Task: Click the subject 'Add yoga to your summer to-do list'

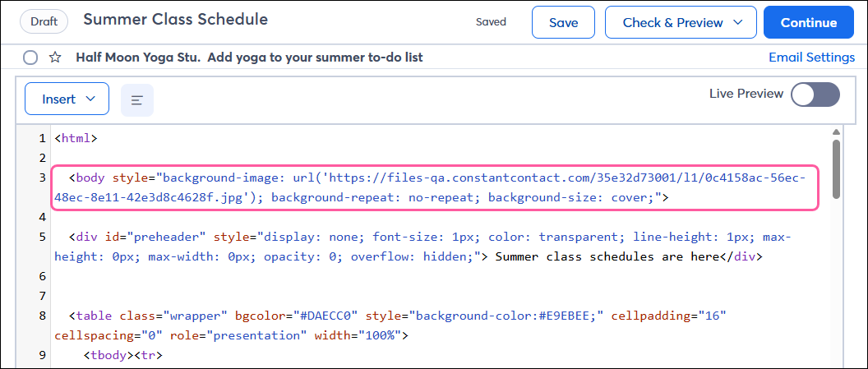Action: point(316,57)
